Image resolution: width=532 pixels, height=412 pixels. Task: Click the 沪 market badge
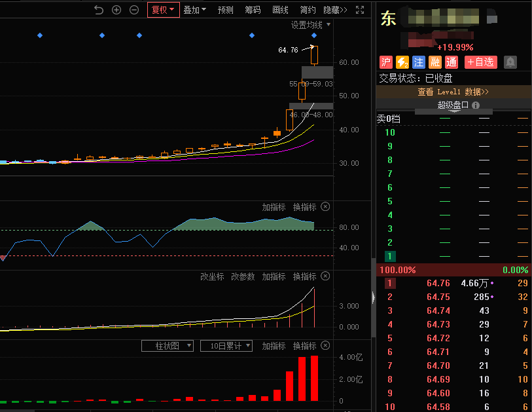tap(386, 62)
